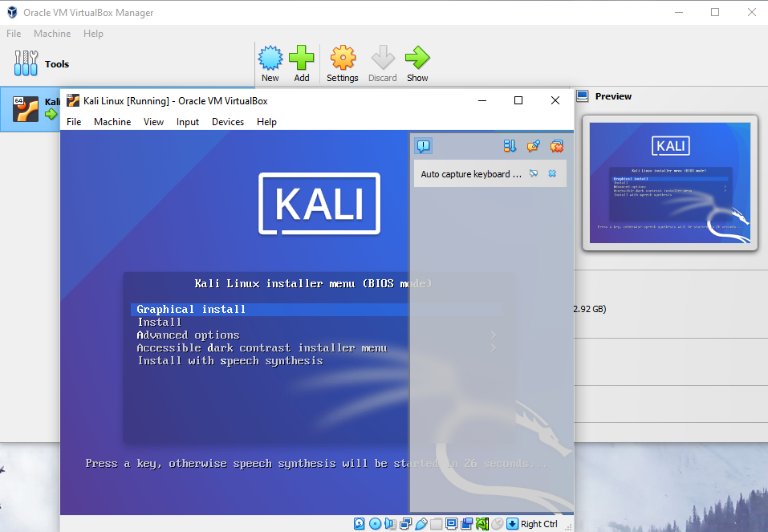Viewport: 768px width, 532px height.
Task: Click the New machine toolbar icon
Action: point(270,63)
